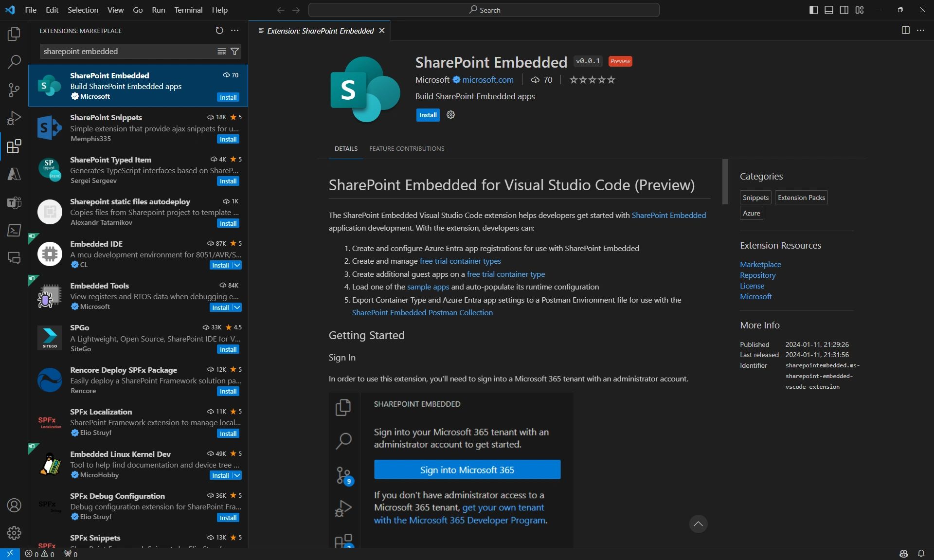Toggle the bottom panel visibility
The width and height of the screenshot is (934, 560).
click(828, 10)
